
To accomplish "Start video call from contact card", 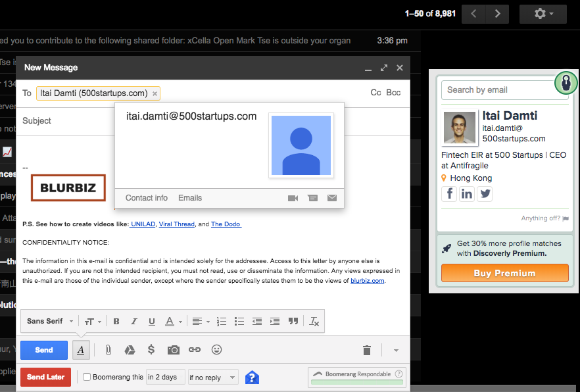I will tap(293, 198).
